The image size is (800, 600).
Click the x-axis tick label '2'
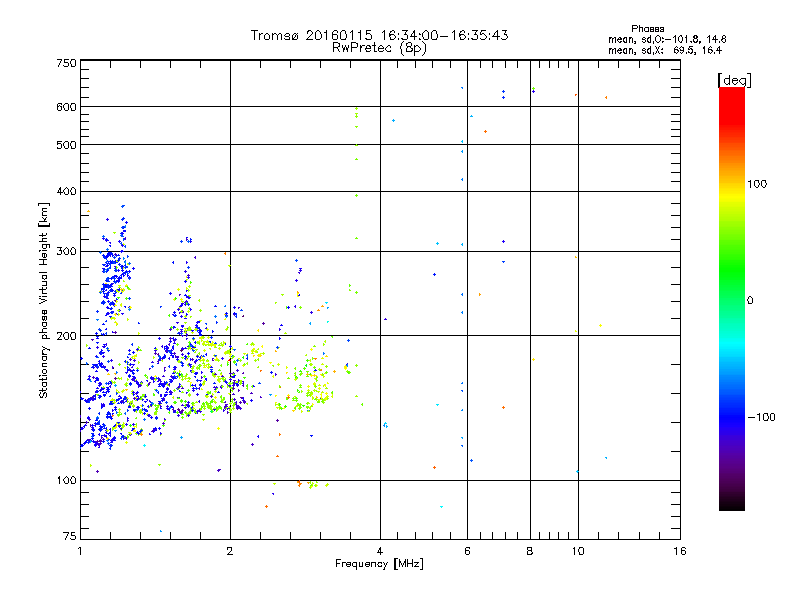tap(230, 551)
